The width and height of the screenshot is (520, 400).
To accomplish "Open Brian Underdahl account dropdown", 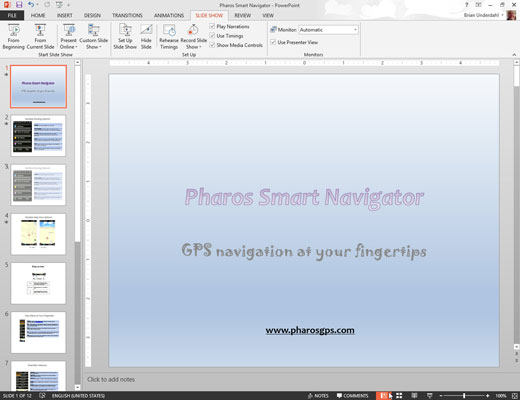I will [x=503, y=15].
